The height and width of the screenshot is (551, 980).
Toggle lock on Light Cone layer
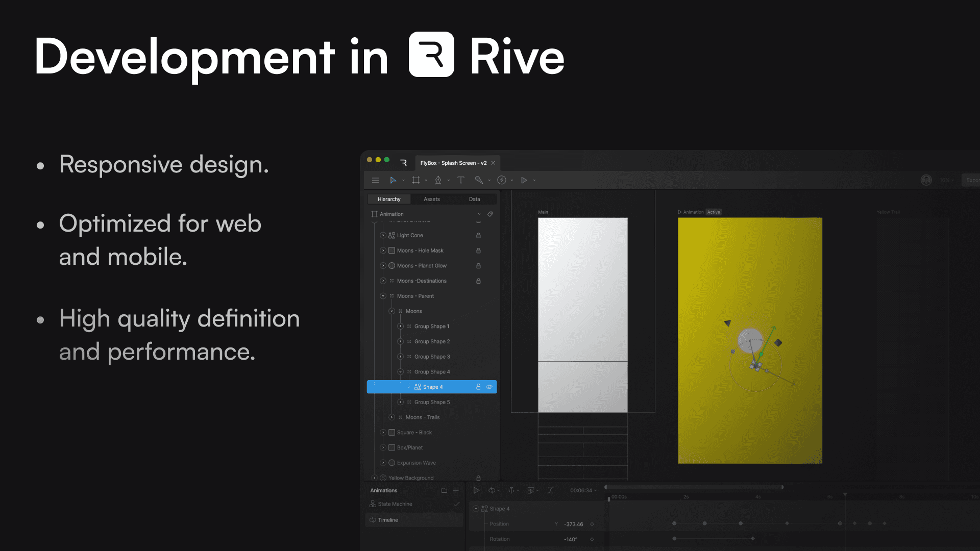point(478,235)
